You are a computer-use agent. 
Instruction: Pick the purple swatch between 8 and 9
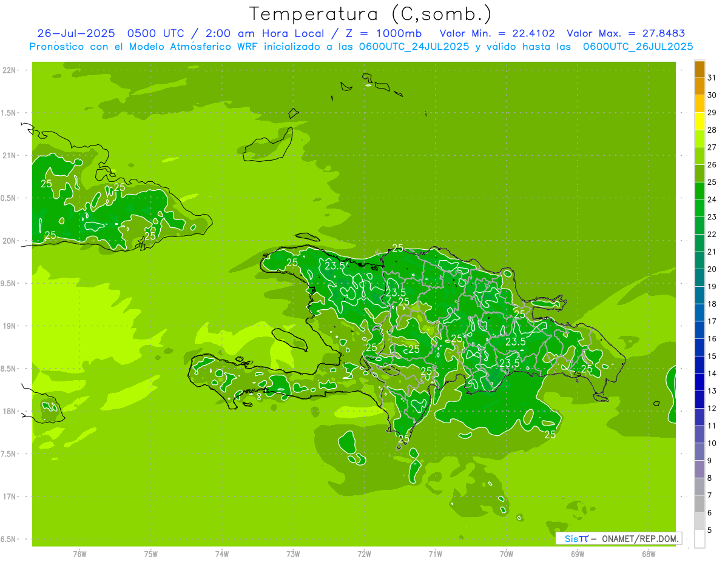[x=699, y=469]
